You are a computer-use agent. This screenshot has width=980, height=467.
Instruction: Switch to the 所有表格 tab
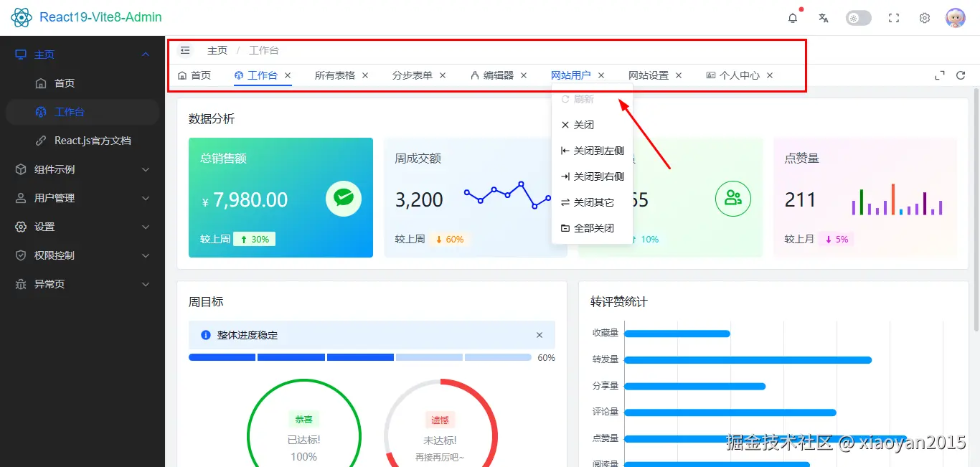(335, 75)
